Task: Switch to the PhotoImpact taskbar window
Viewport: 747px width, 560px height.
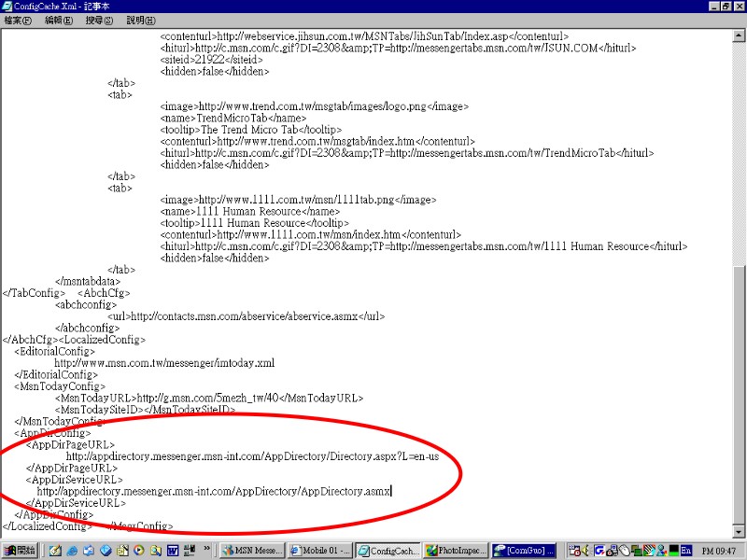Action: point(457,551)
